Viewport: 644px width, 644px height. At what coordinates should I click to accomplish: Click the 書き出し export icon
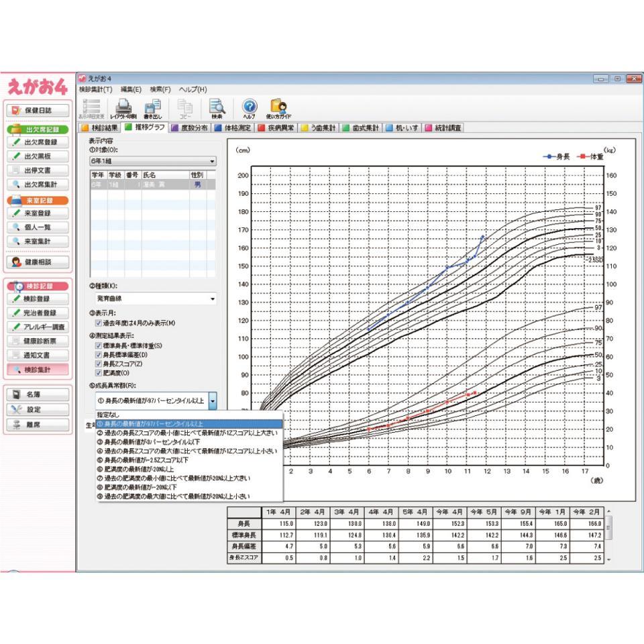[153, 109]
